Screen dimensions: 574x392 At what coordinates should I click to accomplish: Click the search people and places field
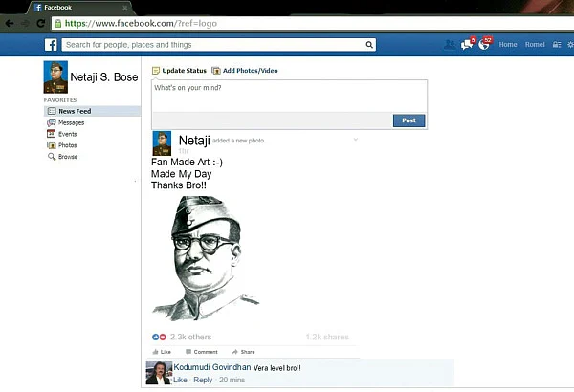click(x=218, y=45)
